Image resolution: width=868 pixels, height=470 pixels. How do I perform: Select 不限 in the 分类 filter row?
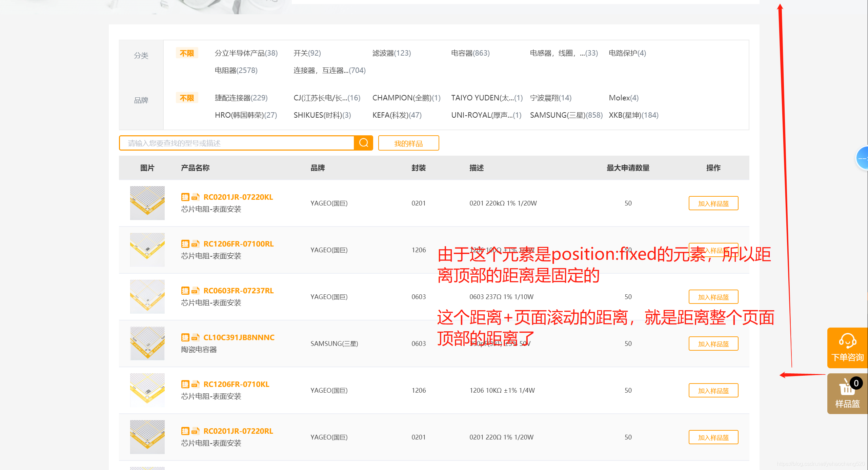point(187,53)
